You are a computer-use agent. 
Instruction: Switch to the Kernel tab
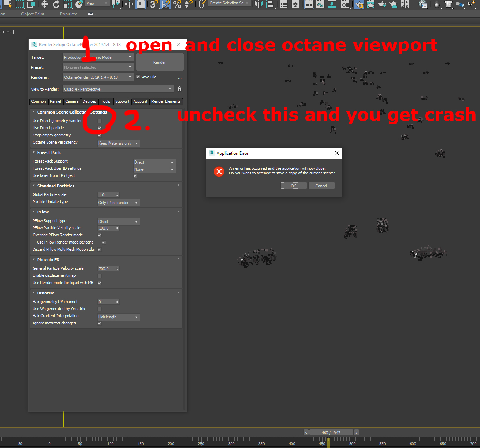(55, 102)
